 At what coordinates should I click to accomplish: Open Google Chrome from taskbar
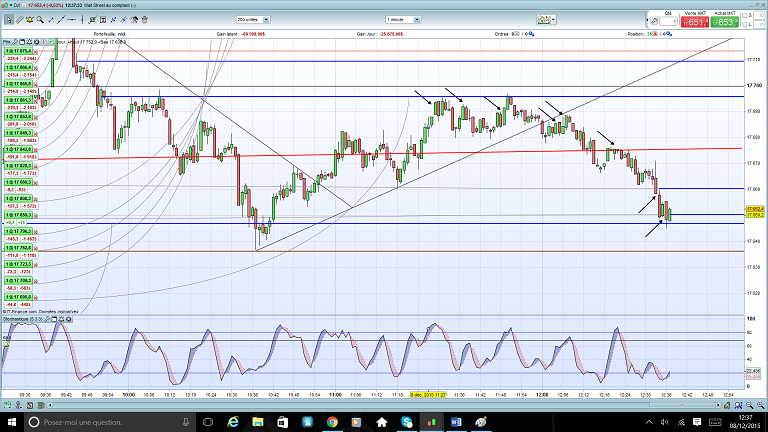point(332,422)
